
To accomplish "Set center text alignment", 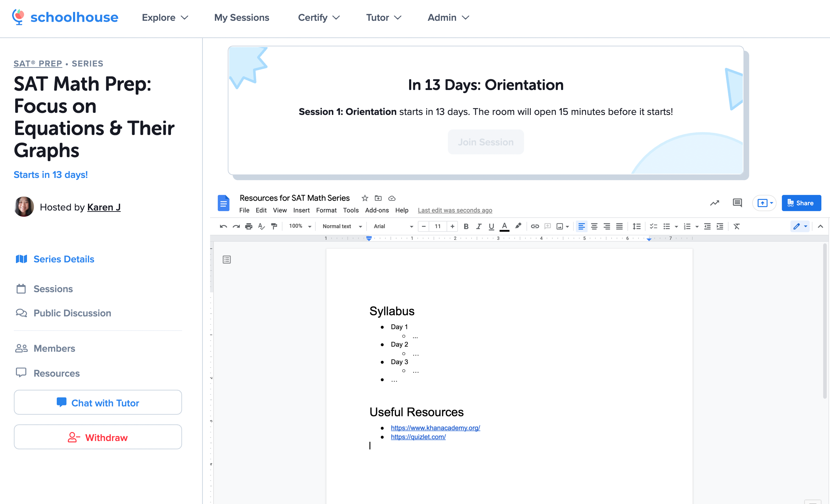I will click(594, 226).
